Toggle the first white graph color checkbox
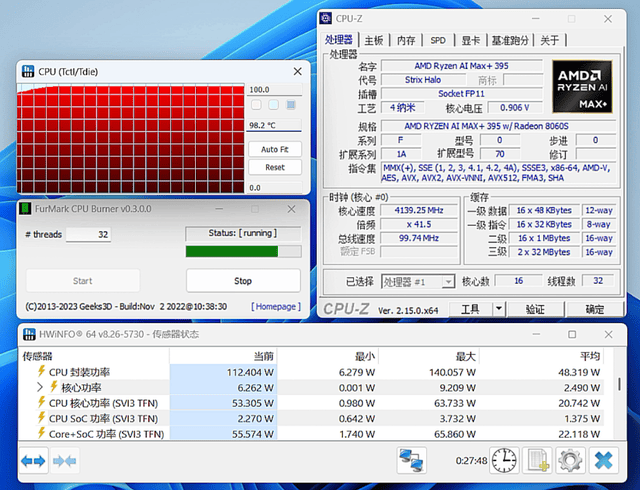The height and width of the screenshot is (490, 640). click(x=256, y=105)
